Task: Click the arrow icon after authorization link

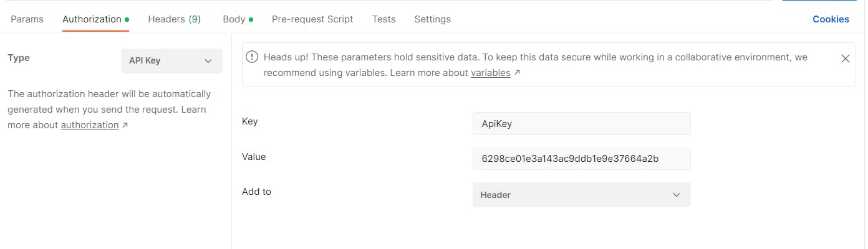Action: 125,125
